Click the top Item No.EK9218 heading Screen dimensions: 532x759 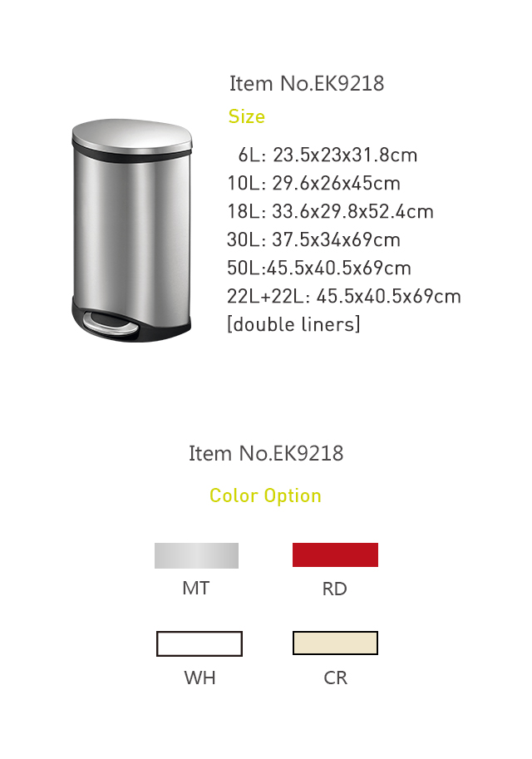307,84
